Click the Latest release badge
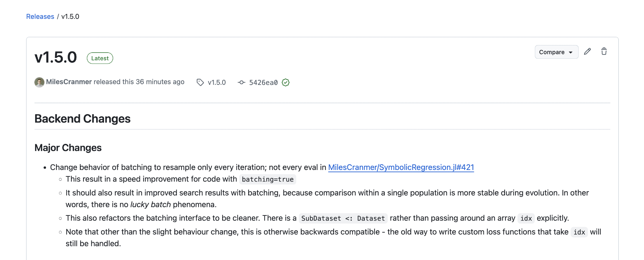 [100, 58]
